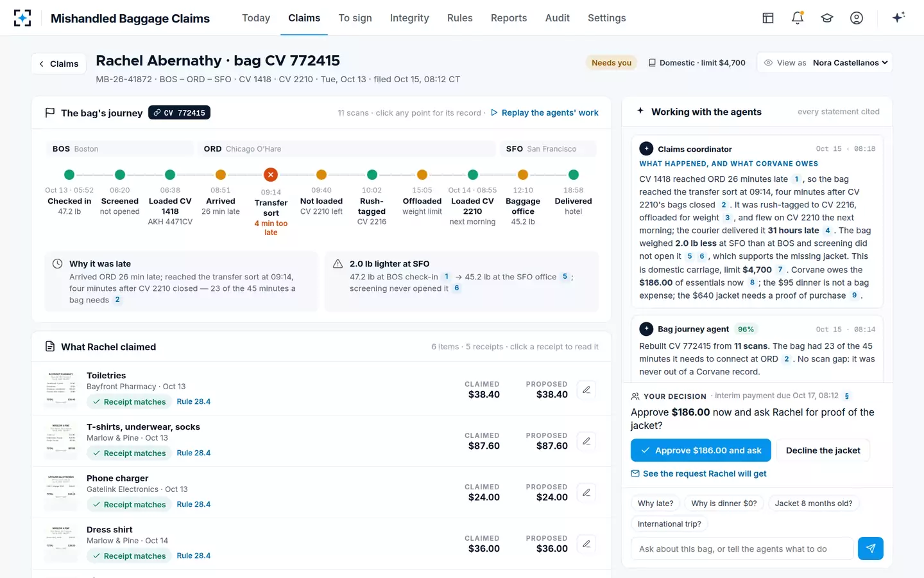Screen dimensions: 924x578
Task: Open the Reports tab
Action: [509, 18]
